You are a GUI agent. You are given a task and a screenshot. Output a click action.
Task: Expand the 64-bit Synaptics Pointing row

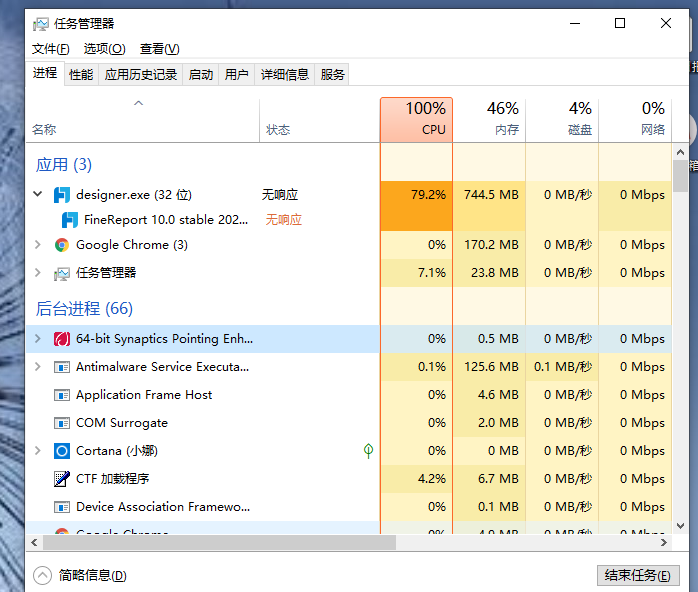[x=38, y=339]
